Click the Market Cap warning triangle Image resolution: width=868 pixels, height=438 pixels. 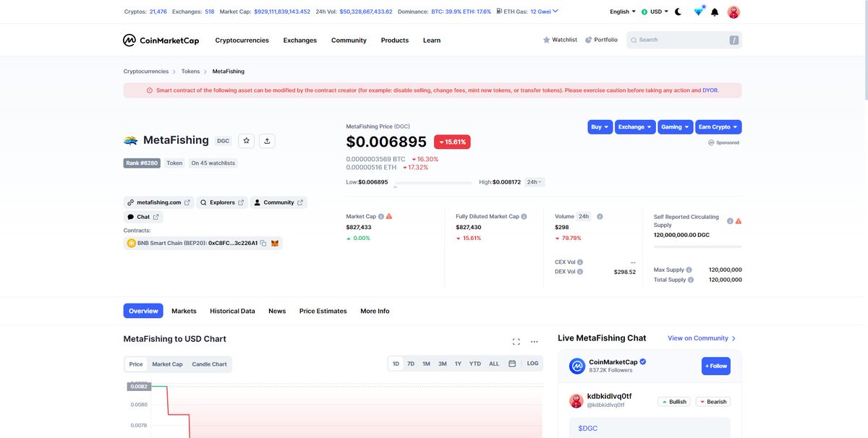tap(389, 216)
